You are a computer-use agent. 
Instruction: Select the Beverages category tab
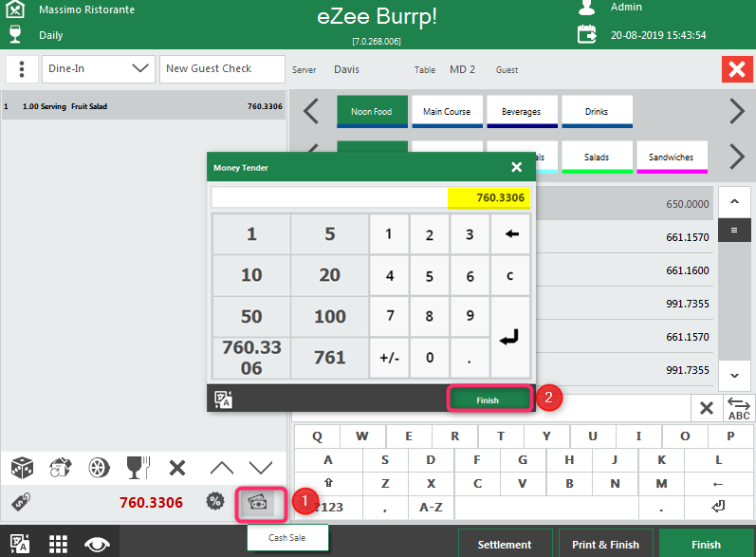coord(522,111)
